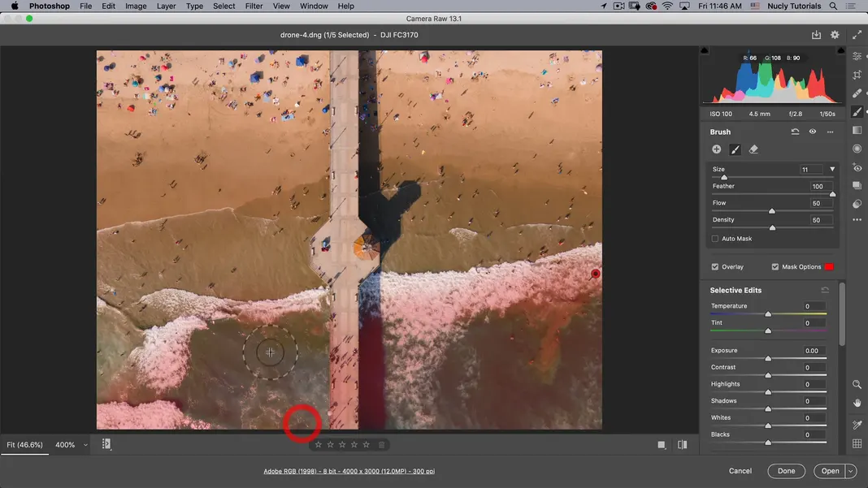Open the Window menu
The height and width of the screenshot is (488, 868).
[x=314, y=6]
